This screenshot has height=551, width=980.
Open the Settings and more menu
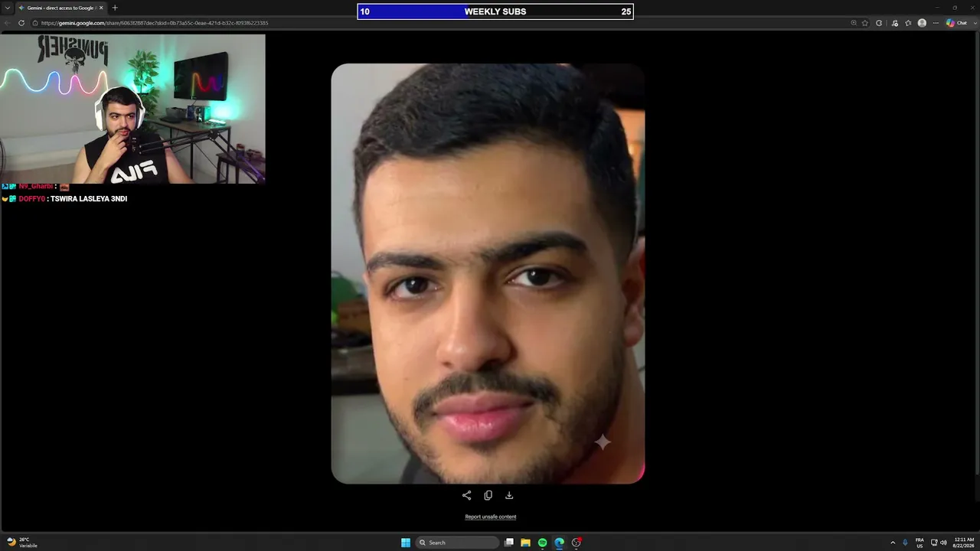(936, 23)
